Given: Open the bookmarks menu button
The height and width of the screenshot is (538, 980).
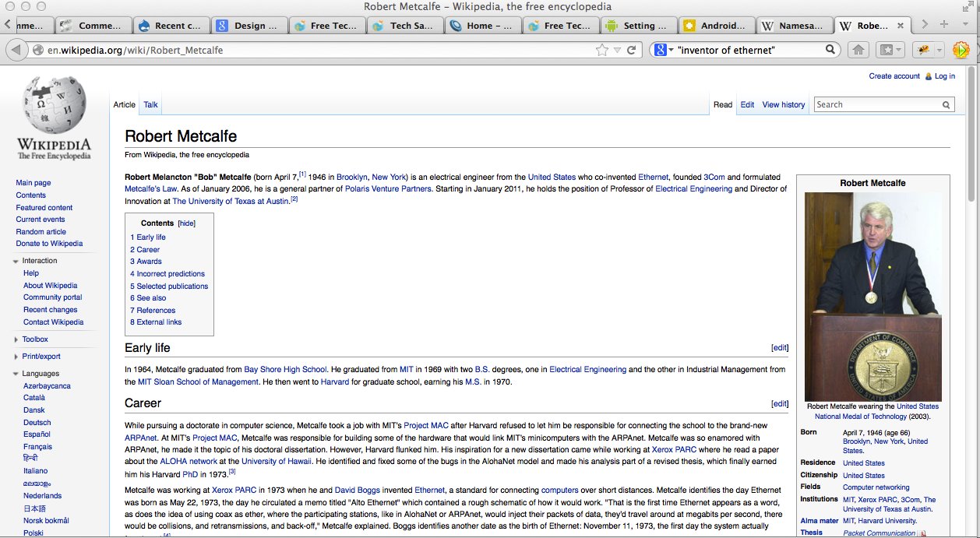Looking at the screenshot, I should [890, 50].
